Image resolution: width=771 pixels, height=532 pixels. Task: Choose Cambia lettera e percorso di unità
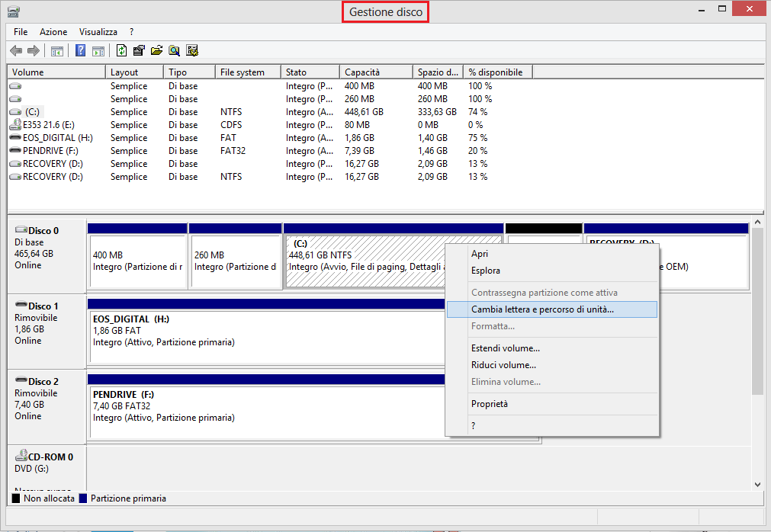(542, 309)
